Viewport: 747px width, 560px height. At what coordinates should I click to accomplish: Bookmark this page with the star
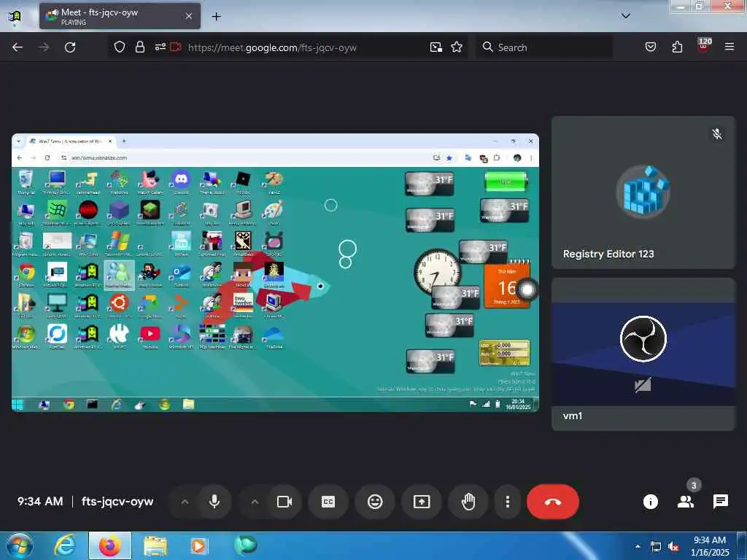click(457, 47)
